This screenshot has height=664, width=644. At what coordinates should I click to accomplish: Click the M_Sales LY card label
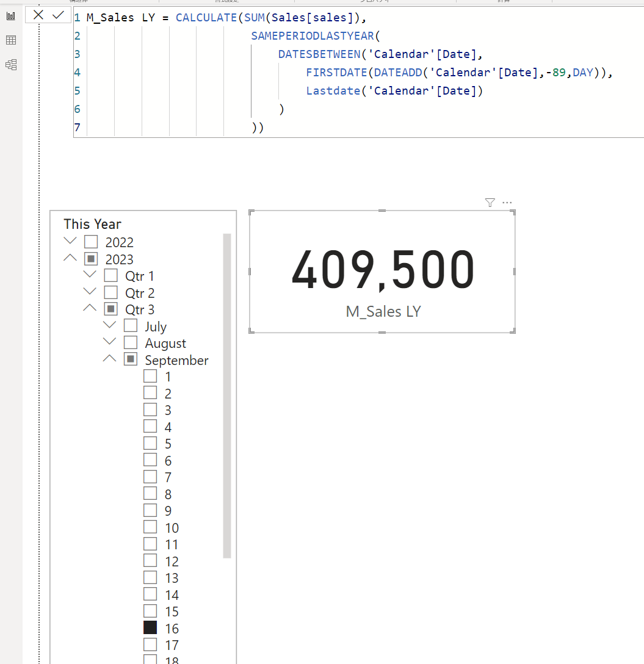[x=383, y=312]
